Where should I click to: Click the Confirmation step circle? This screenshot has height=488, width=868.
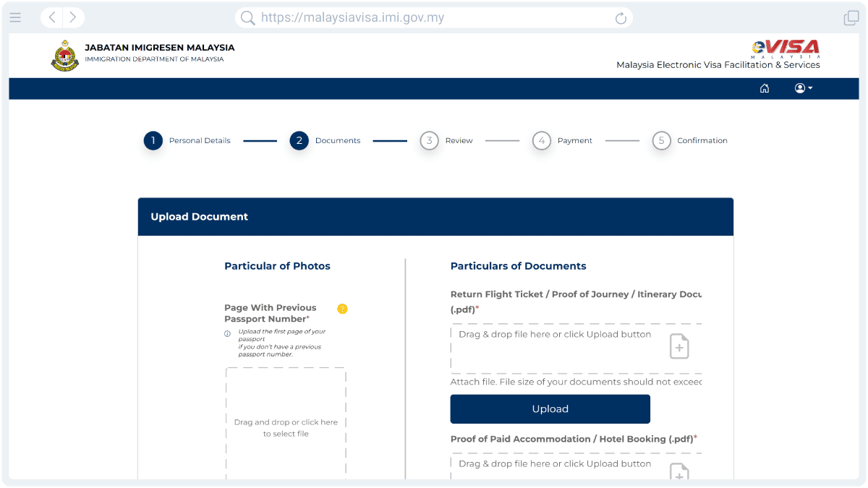point(661,140)
